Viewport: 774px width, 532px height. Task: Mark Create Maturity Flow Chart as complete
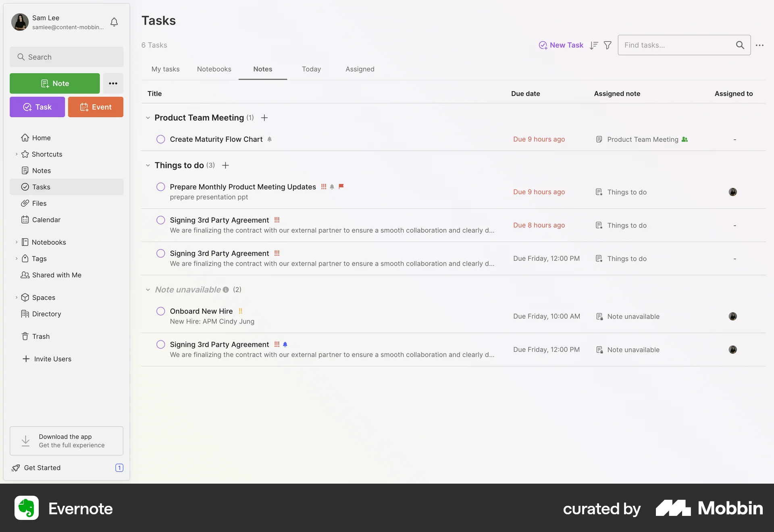(x=160, y=139)
